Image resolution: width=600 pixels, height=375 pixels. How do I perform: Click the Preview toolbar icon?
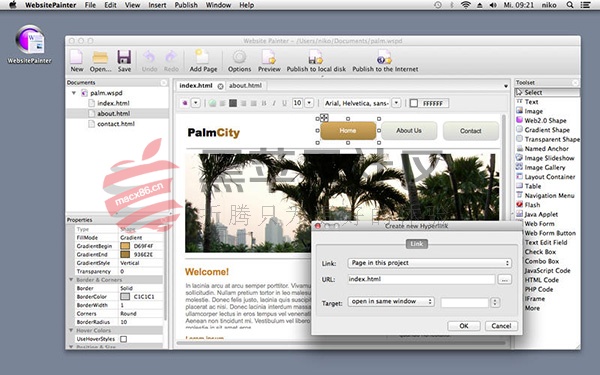(x=269, y=57)
